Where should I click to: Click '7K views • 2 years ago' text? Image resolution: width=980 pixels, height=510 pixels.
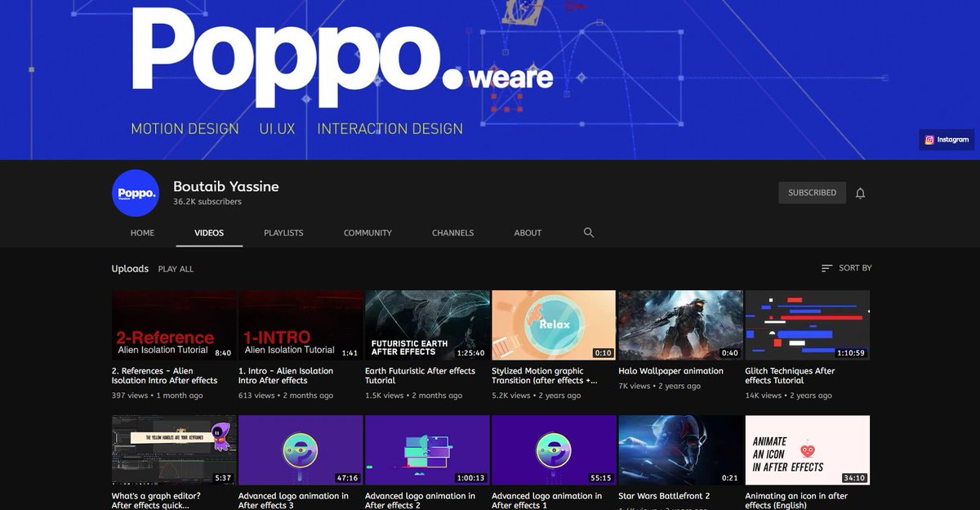pyautogui.click(x=660, y=387)
